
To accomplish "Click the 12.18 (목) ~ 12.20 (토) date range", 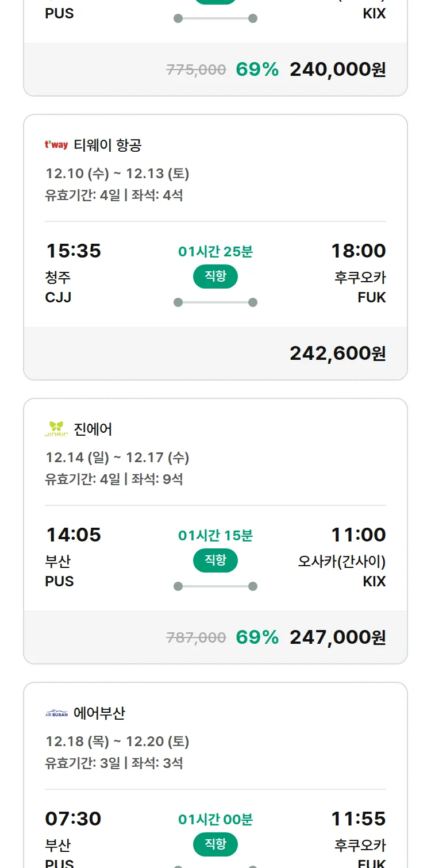I will click(x=117, y=741).
